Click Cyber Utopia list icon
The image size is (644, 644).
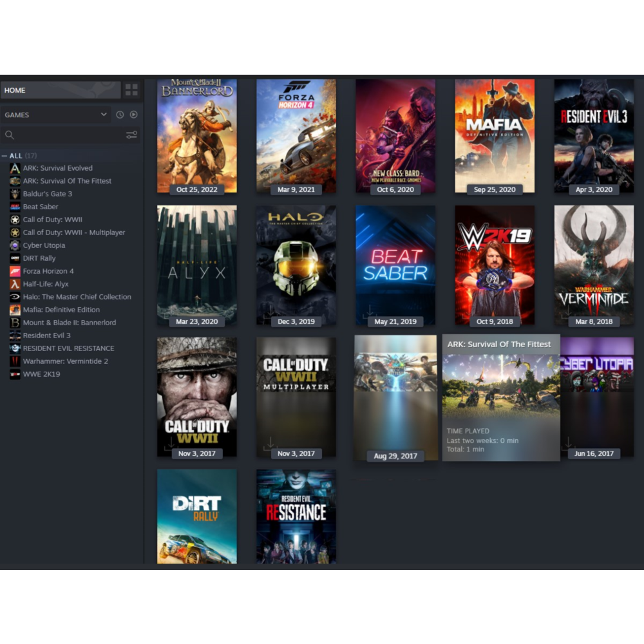click(15, 245)
